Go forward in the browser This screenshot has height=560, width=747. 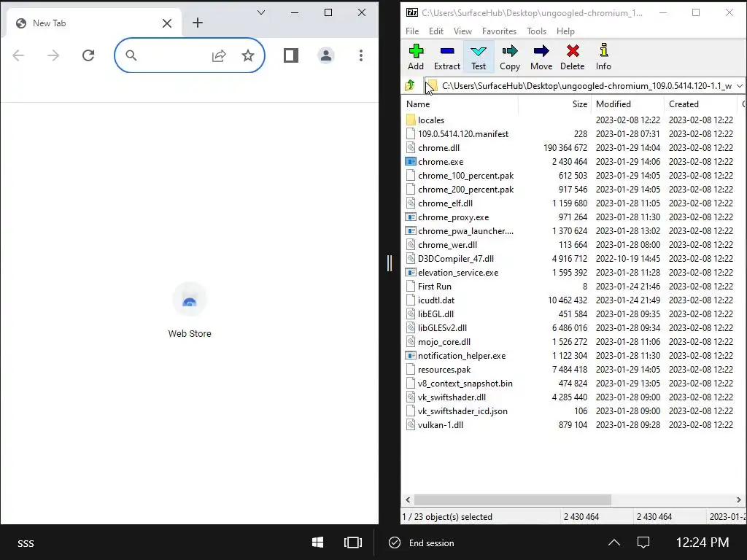53,55
